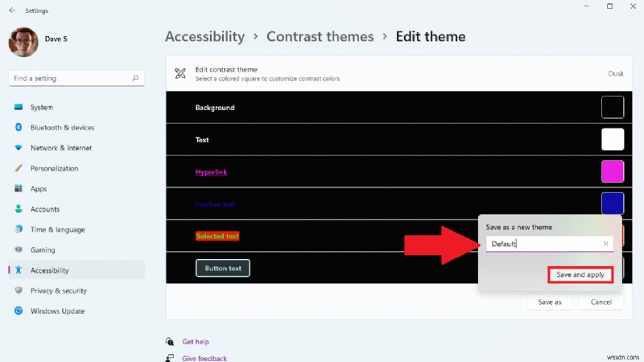Open Bluetooth & devices settings
This screenshot has width=644, height=362.
62,128
